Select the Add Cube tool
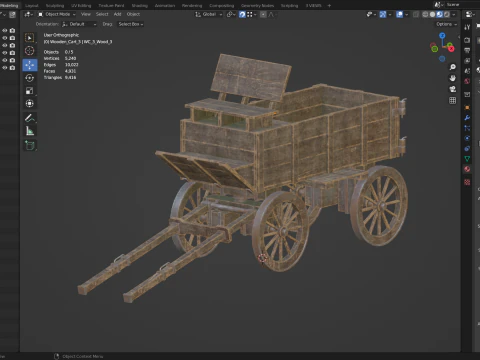480x360 pixels. [x=30, y=145]
